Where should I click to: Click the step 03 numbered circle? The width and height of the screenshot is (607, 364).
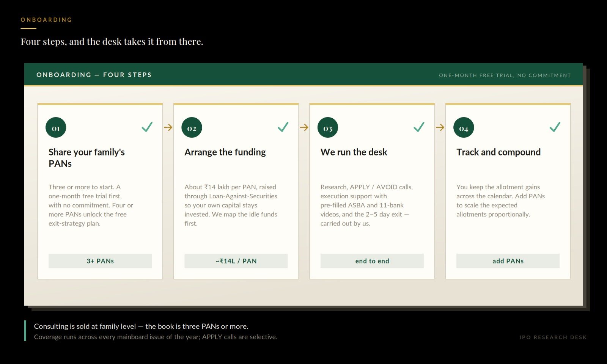click(328, 128)
